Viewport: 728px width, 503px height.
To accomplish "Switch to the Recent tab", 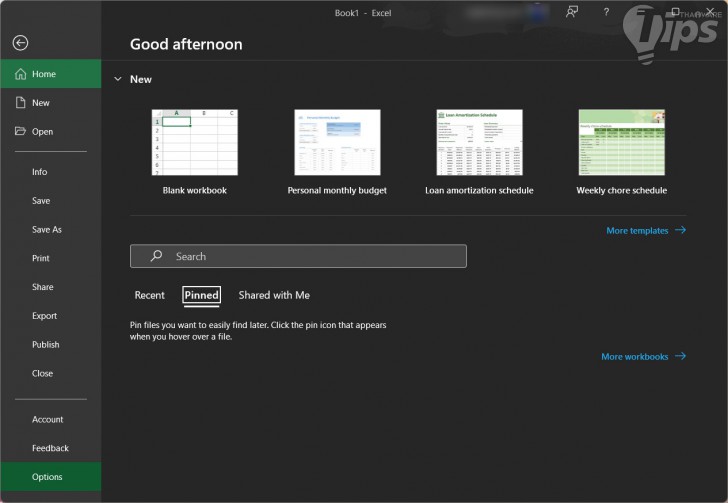I will [x=150, y=295].
